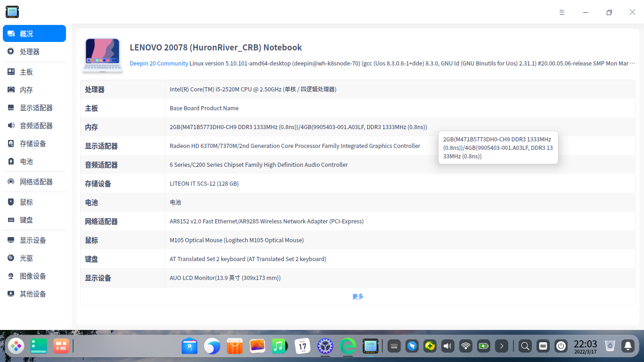Launch the blue swirl browser in the dock
This screenshot has width=644, height=362.
212,346
